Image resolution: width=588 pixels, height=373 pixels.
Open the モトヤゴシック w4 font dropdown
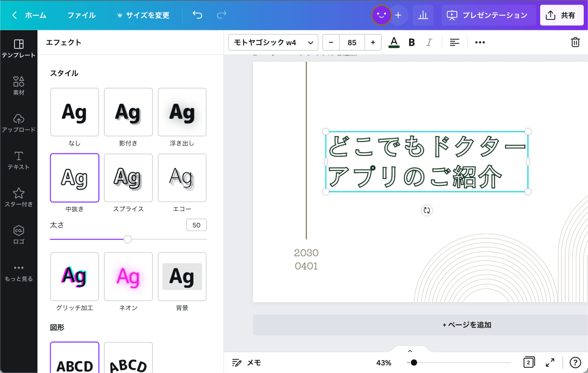pos(273,42)
